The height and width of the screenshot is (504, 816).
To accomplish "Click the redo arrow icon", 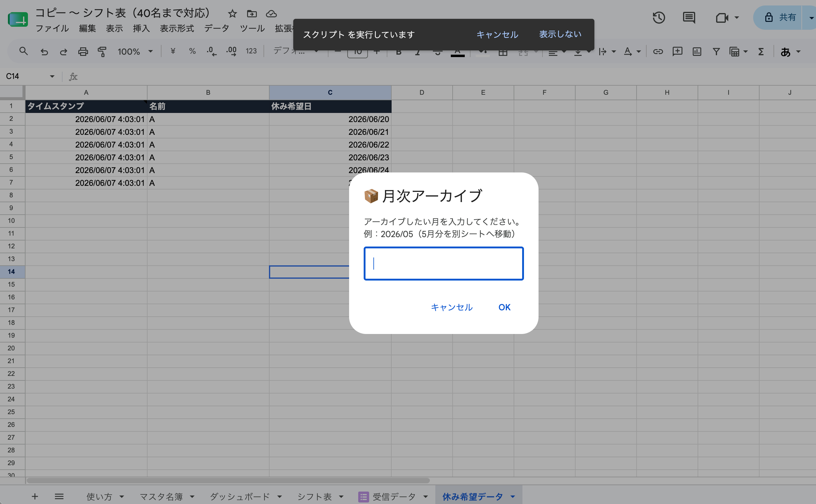I will (63, 52).
